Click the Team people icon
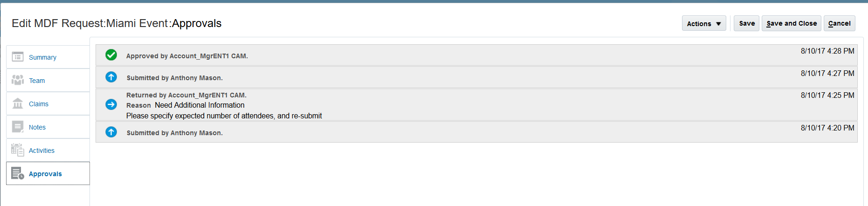 coord(18,80)
